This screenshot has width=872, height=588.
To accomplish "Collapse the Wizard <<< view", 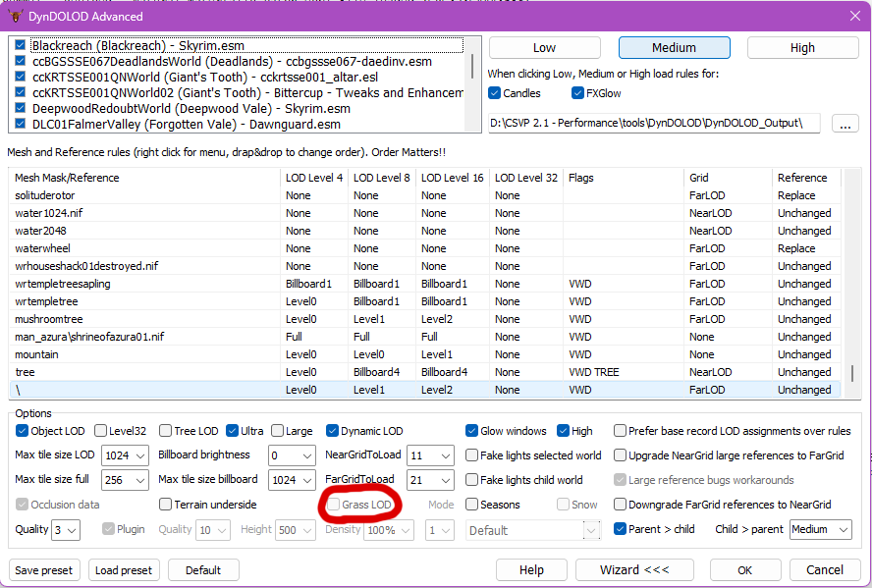I will click(633, 569).
